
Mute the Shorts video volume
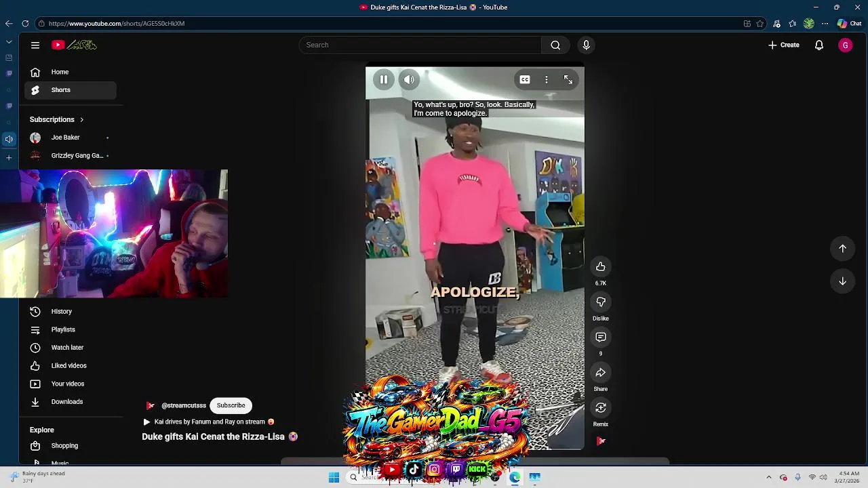tap(409, 80)
